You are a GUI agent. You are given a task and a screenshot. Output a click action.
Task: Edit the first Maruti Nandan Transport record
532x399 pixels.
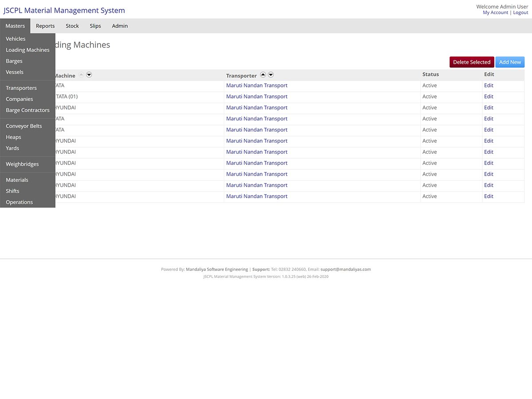[488, 85]
